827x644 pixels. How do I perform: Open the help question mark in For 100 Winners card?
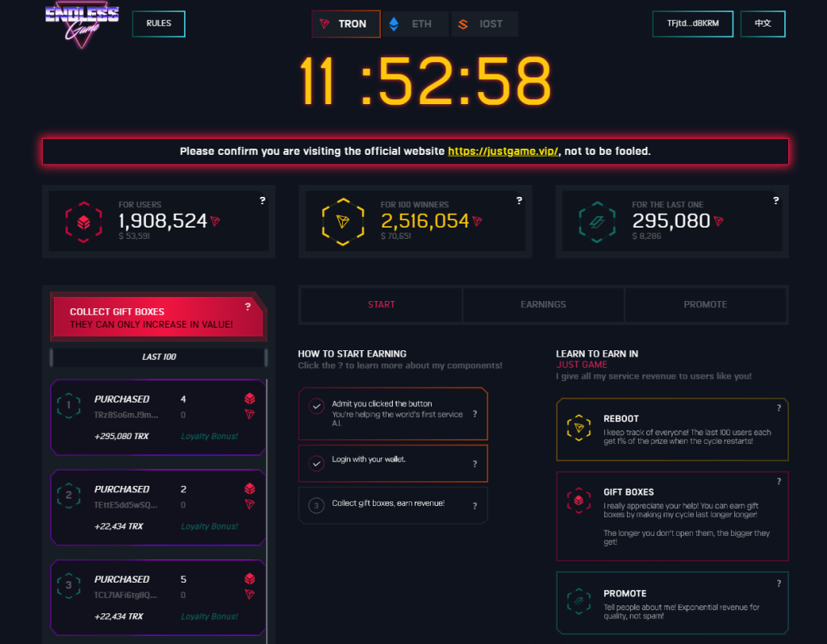[x=519, y=200]
